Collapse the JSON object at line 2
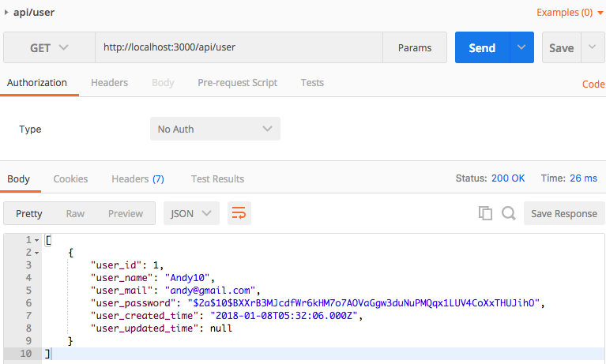The width and height of the screenshot is (606, 364). point(36,253)
